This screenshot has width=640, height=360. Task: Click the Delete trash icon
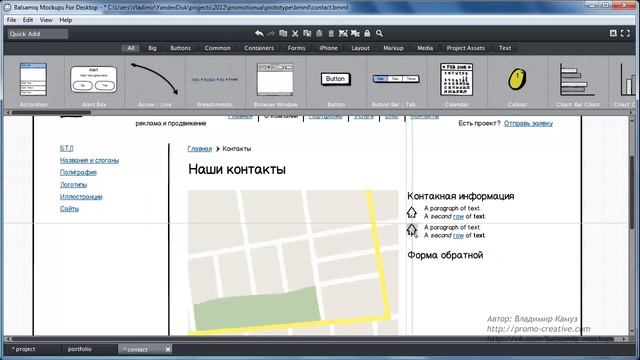[331, 33]
